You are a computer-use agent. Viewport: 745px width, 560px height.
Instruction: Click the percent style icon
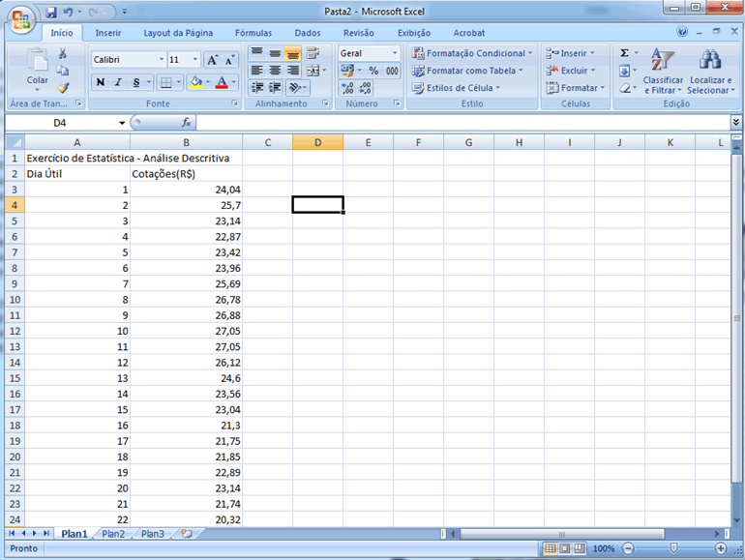[x=373, y=71]
